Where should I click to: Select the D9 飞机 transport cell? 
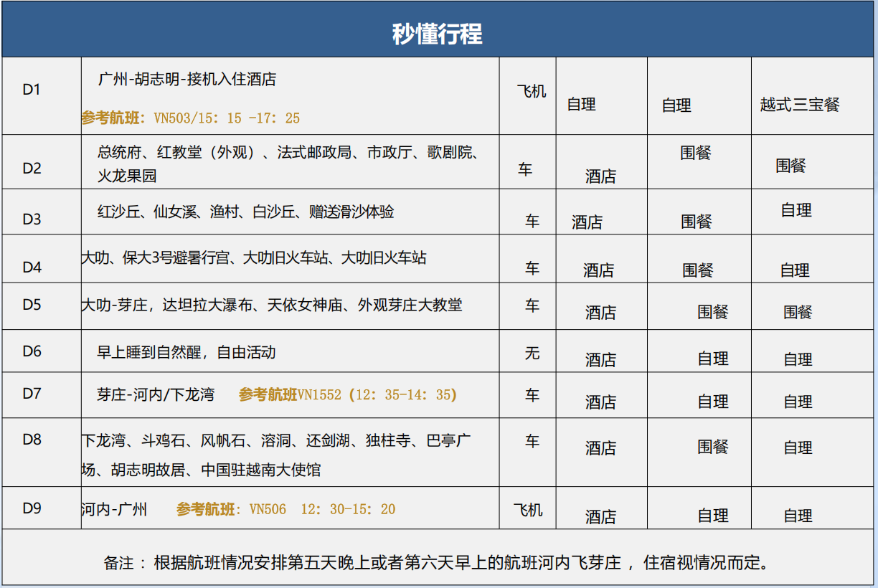528,510
